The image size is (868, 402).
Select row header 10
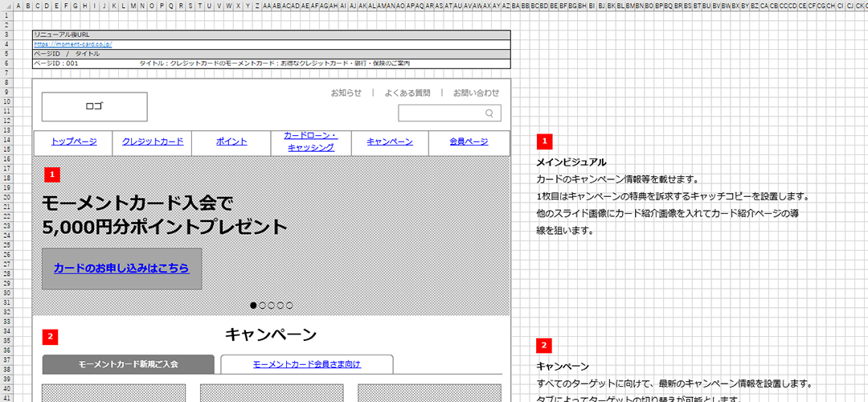(x=5, y=101)
